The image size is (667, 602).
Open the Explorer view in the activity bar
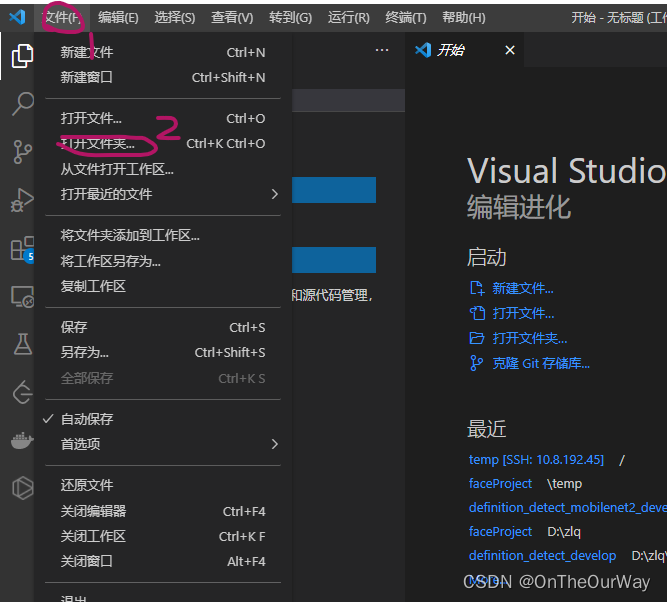(x=22, y=56)
